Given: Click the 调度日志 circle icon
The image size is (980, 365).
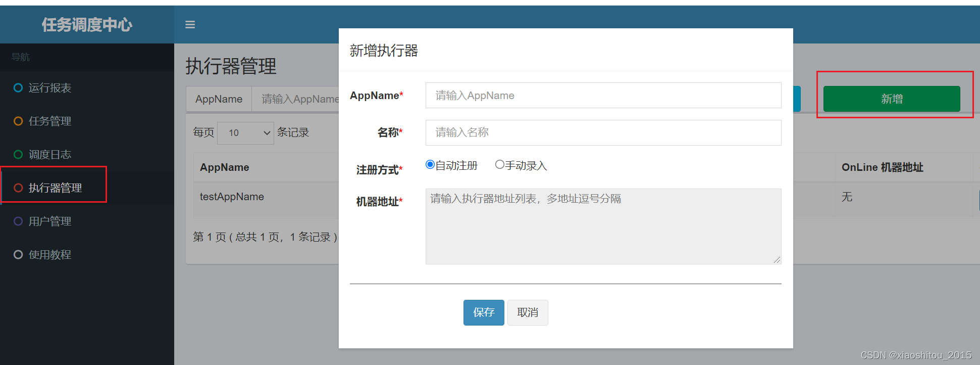Looking at the screenshot, I should coord(18,154).
